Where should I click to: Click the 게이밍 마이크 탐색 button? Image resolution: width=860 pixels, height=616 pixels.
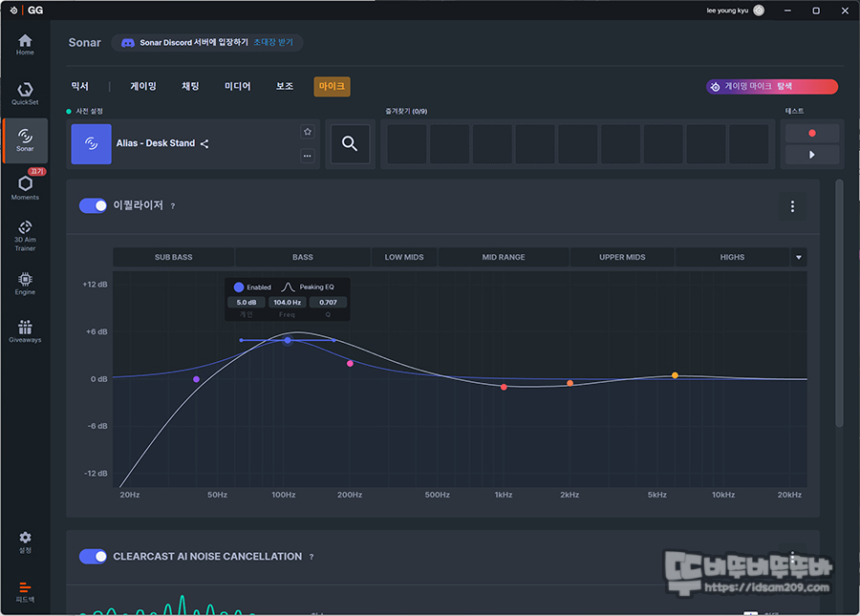(772, 87)
